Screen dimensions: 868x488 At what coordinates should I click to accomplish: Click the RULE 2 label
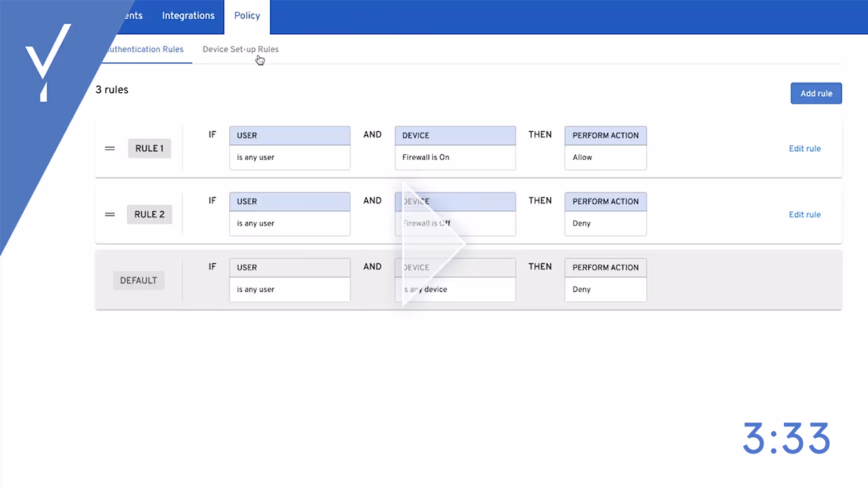tap(149, 214)
